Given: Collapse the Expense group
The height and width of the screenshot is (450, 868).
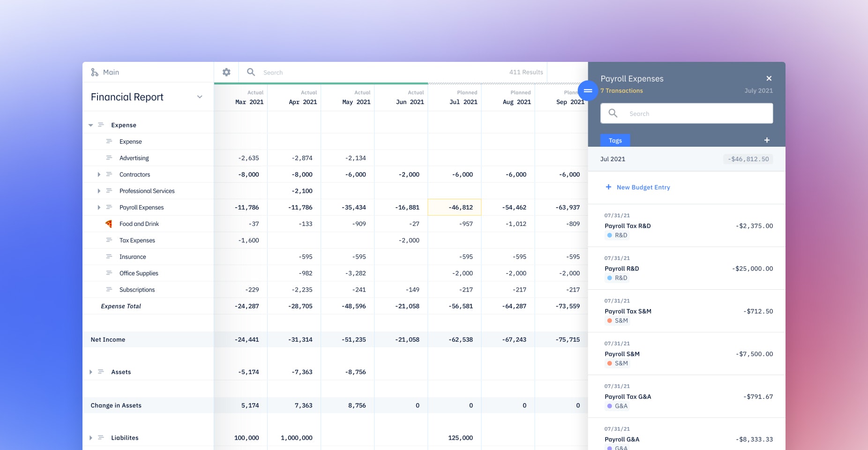Looking at the screenshot, I should [91, 125].
